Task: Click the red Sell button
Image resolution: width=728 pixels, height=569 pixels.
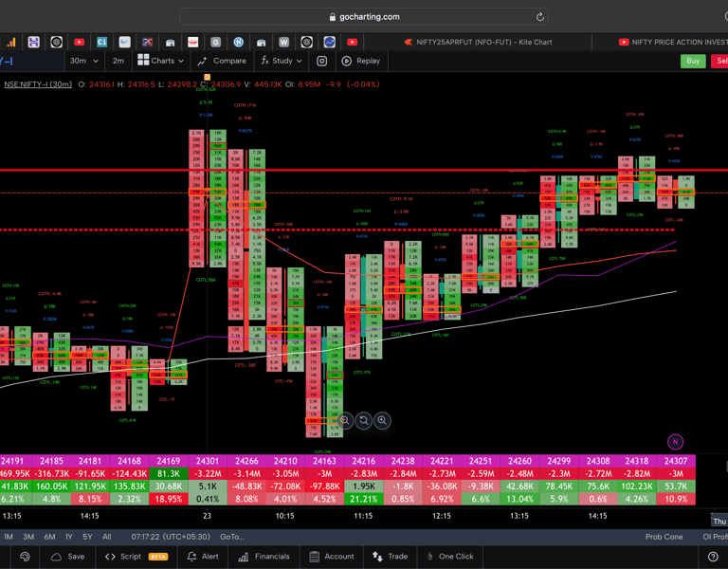Action: pos(719,61)
